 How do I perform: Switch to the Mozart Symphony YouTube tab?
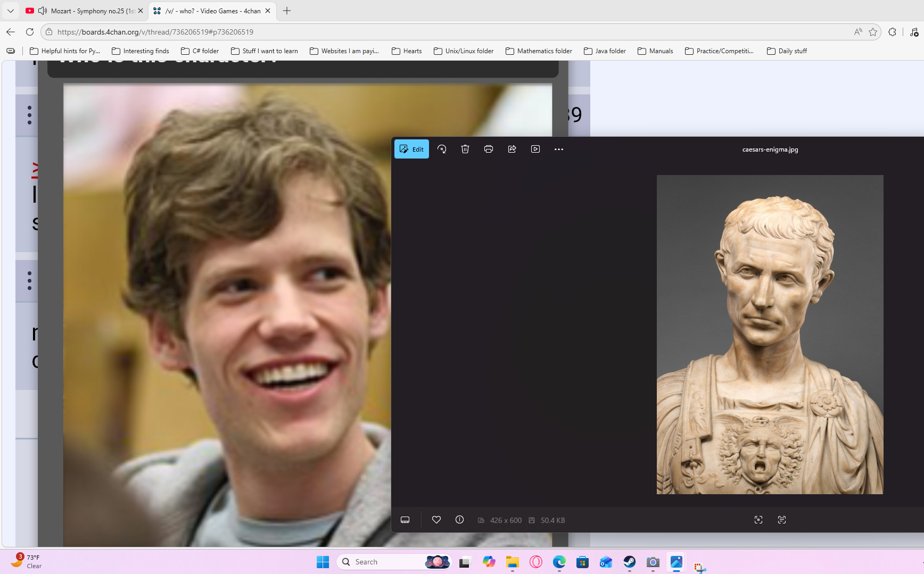(x=84, y=11)
